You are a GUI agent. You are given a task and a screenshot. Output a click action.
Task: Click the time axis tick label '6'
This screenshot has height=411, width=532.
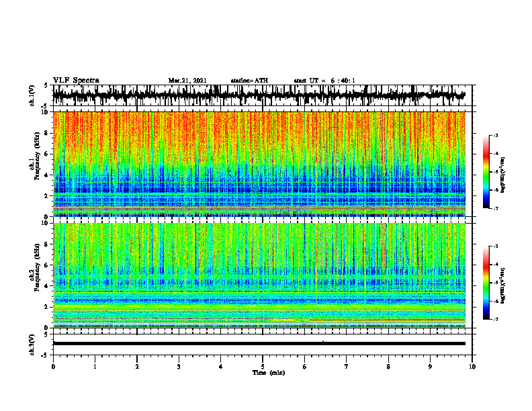305,367
